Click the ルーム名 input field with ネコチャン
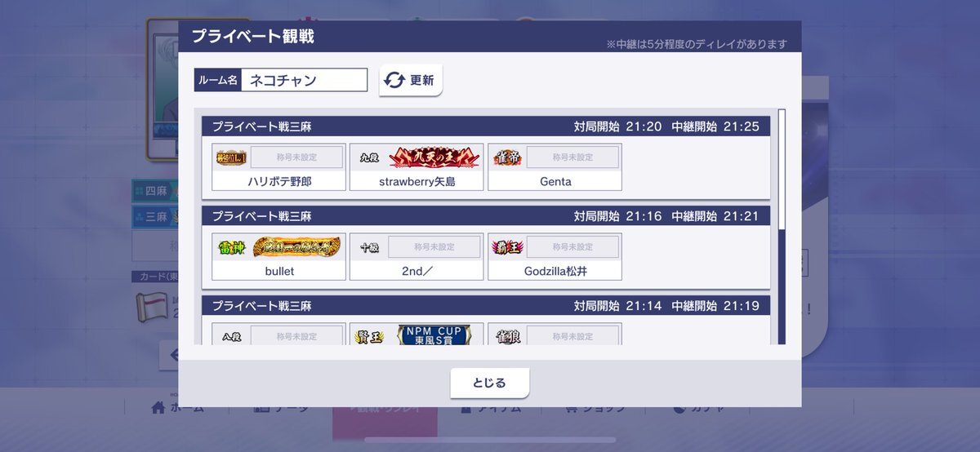980x452 pixels. click(304, 80)
